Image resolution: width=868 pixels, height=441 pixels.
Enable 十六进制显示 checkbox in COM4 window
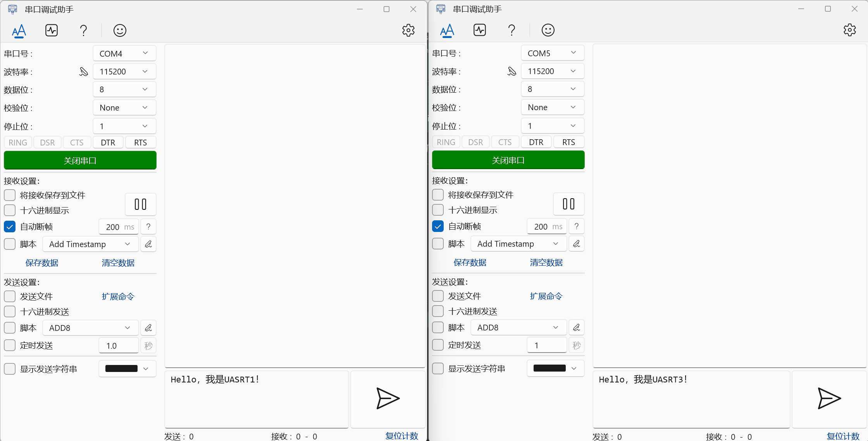pos(10,211)
